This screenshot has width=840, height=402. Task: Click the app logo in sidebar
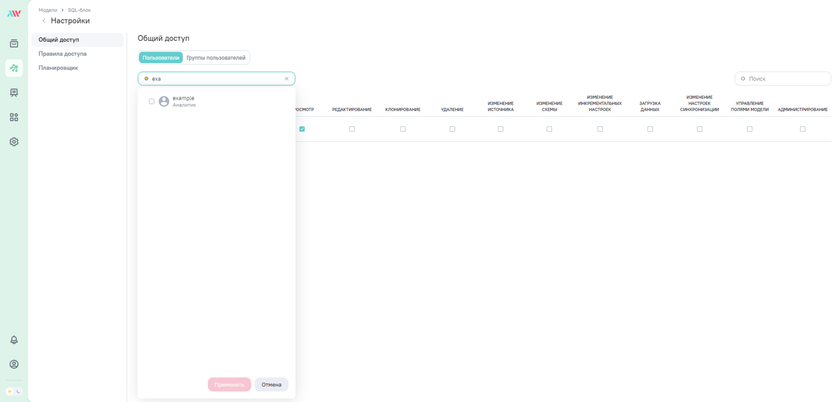tap(14, 14)
